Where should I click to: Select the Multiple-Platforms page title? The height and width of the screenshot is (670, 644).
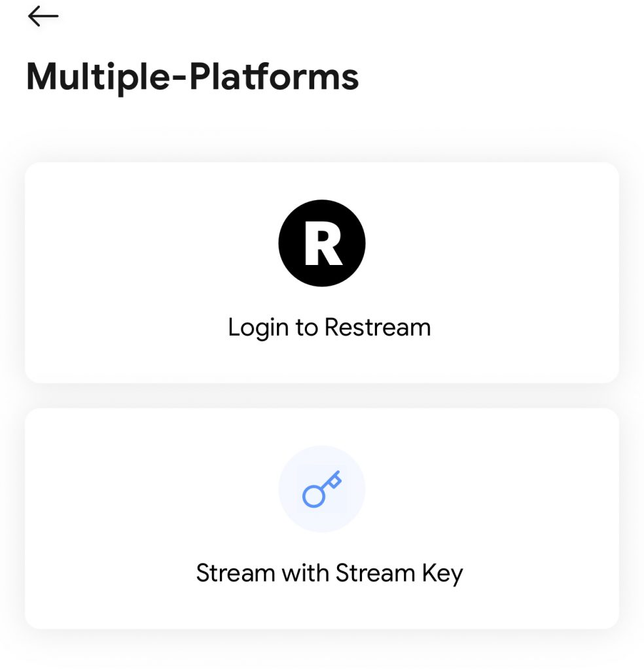click(x=192, y=77)
